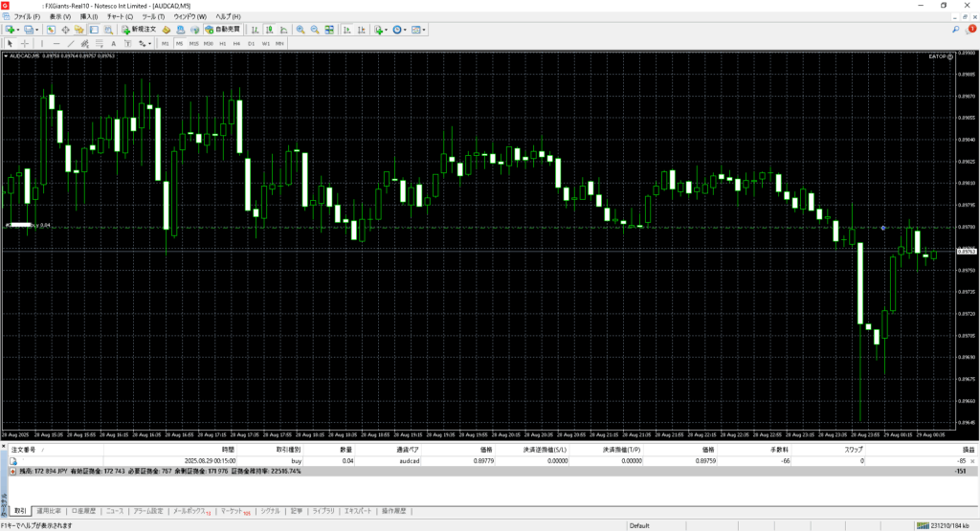
Task: Select the text label tool
Action: 114,43
